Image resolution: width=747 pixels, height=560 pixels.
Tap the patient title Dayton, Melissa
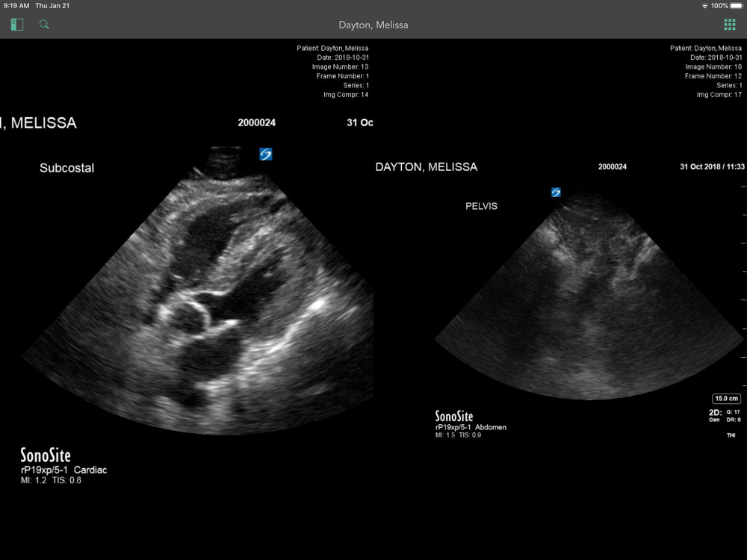pos(373,25)
